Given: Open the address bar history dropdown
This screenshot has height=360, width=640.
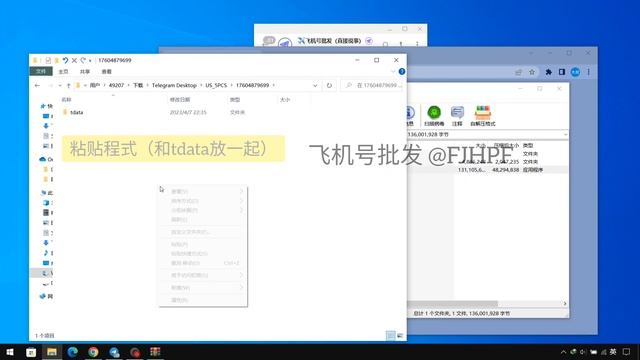Looking at the screenshot, I should [x=315, y=85].
